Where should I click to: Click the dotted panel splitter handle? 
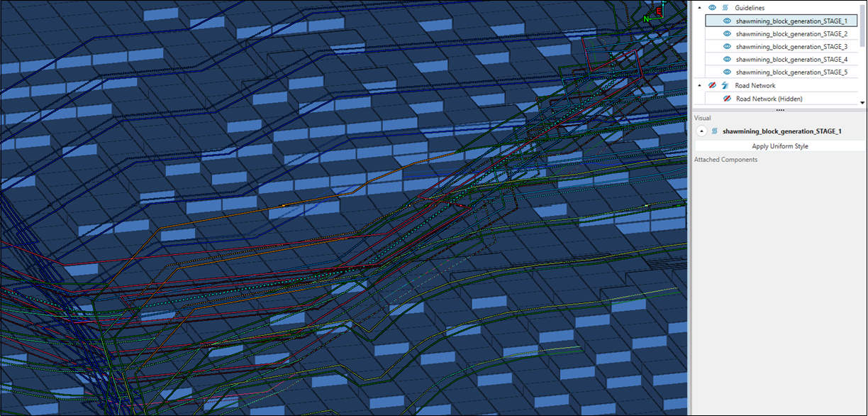[780, 110]
